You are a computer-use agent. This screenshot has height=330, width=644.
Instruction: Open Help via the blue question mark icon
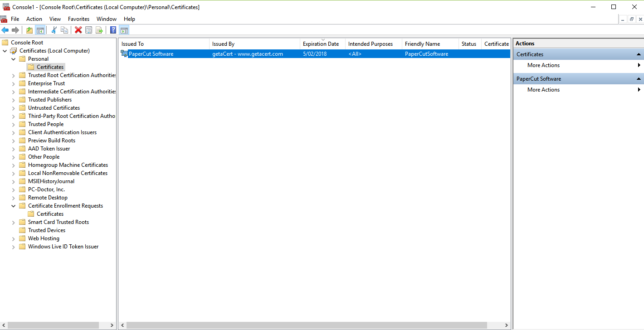click(113, 30)
